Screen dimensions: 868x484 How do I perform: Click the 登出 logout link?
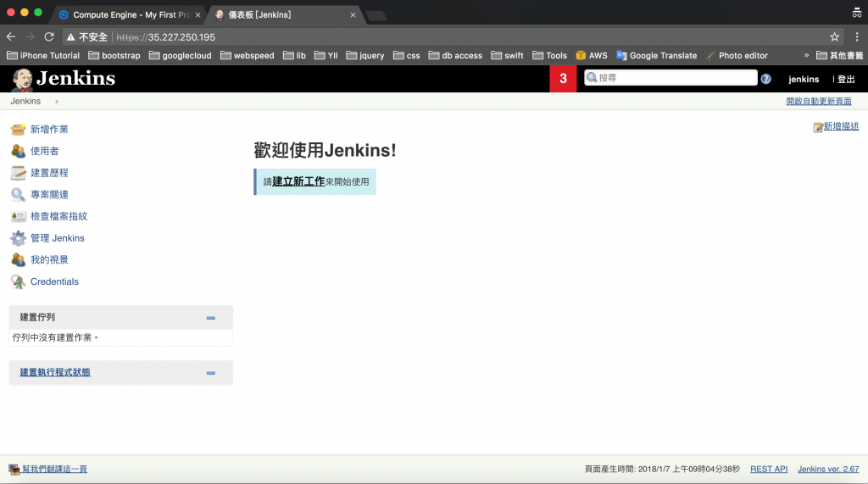pyautogui.click(x=846, y=79)
